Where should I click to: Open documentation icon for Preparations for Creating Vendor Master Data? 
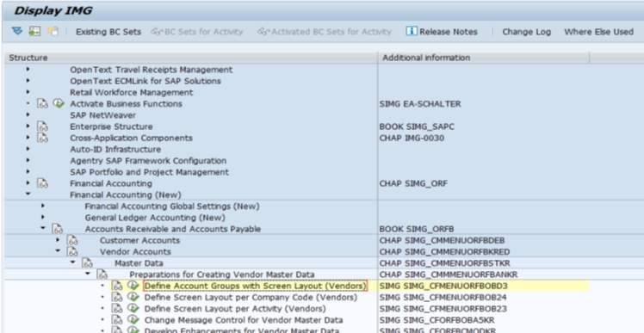[102, 274]
